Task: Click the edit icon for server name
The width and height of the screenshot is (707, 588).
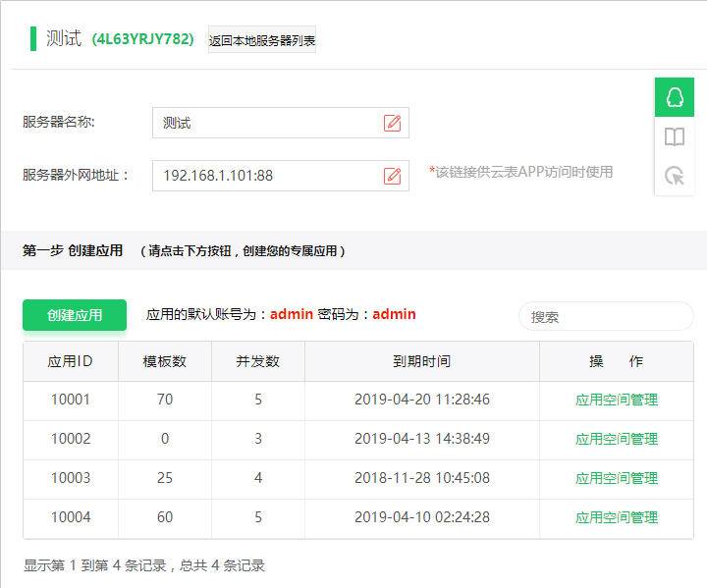Action: [x=392, y=123]
